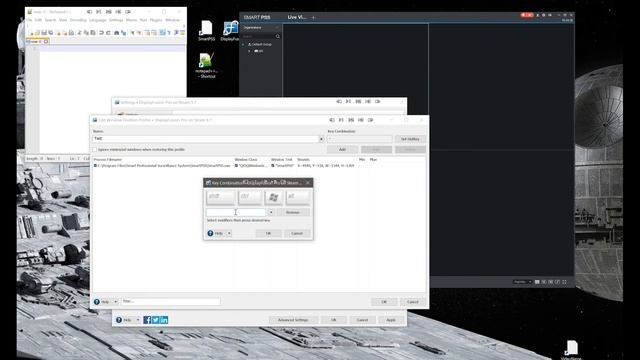640x360 pixels.
Task: Click Apply in DisplayFusion Settings window
Action: [x=391, y=320]
